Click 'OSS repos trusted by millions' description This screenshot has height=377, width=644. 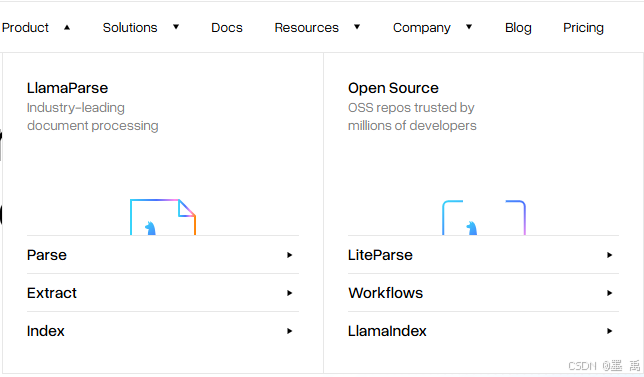pyautogui.click(x=412, y=117)
